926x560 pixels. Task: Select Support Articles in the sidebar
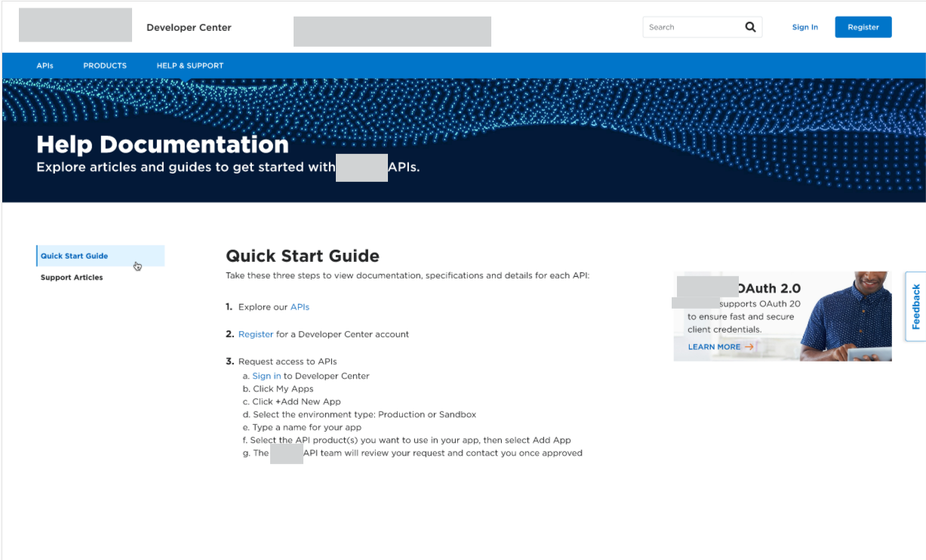pyautogui.click(x=72, y=278)
